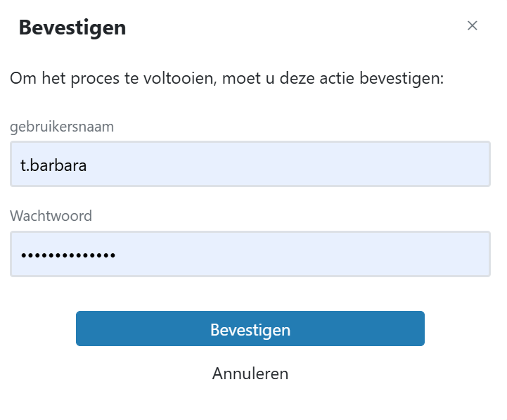This screenshot has height=420, width=507.
Task: Place cursor on the masked password dots
Action: pos(68,255)
